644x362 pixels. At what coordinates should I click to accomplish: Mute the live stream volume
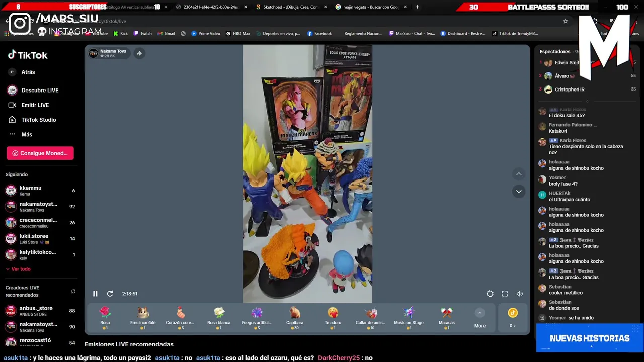(x=520, y=294)
